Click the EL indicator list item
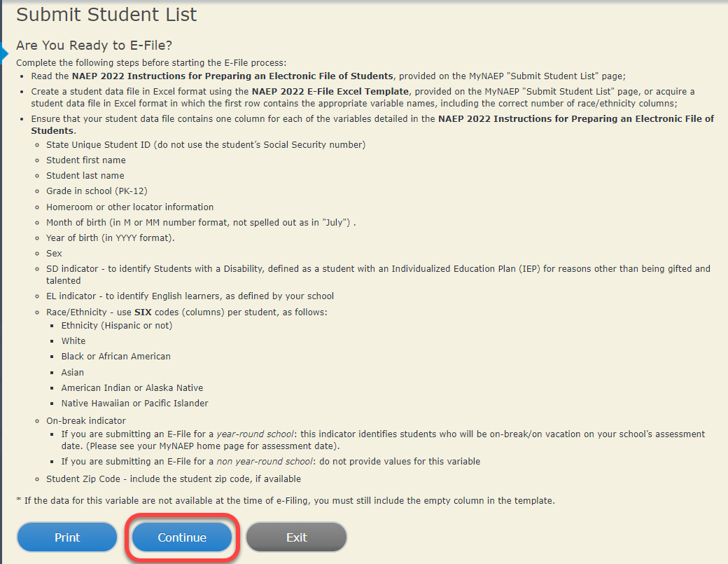Screen dimensions: 728x564 coord(190,296)
